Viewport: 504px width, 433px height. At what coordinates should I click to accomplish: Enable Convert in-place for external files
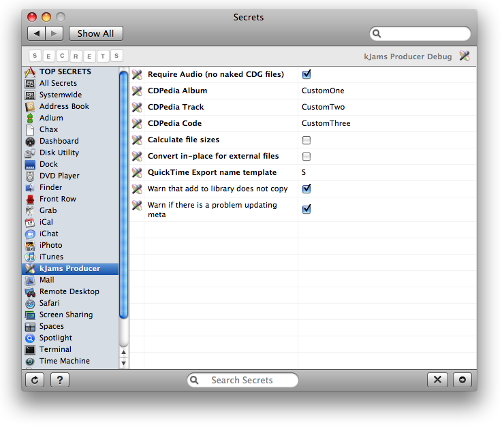pos(306,157)
